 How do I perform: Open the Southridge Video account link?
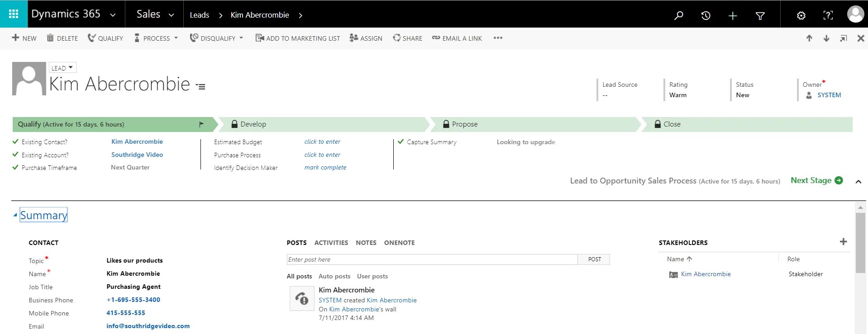[x=137, y=155]
